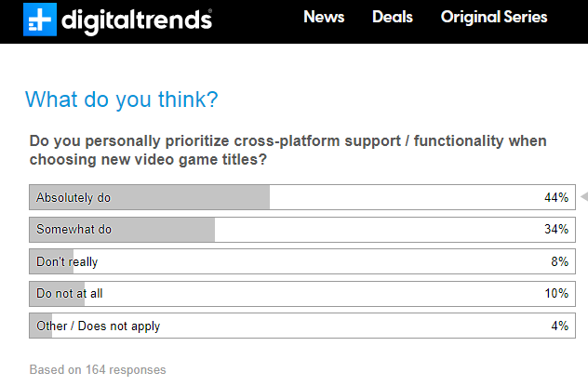Click the cross-platform poll question text
The height and width of the screenshot is (386, 588).
click(x=288, y=151)
